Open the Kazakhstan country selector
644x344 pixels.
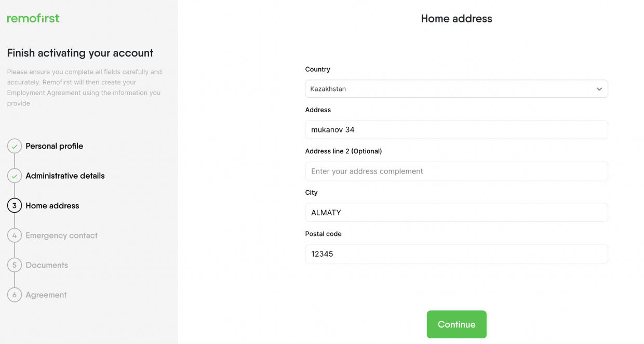click(x=457, y=89)
